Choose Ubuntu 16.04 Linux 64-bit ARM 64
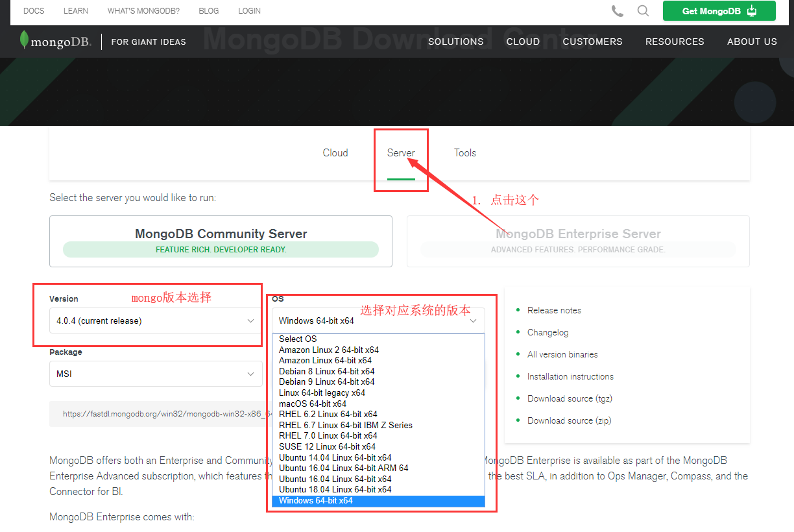Image resolution: width=794 pixels, height=532 pixels. 378,468
